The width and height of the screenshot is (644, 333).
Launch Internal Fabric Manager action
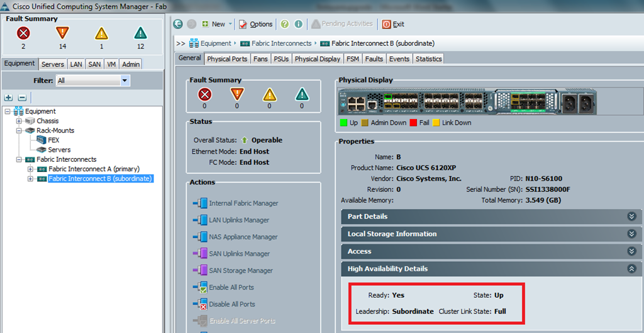235,203
